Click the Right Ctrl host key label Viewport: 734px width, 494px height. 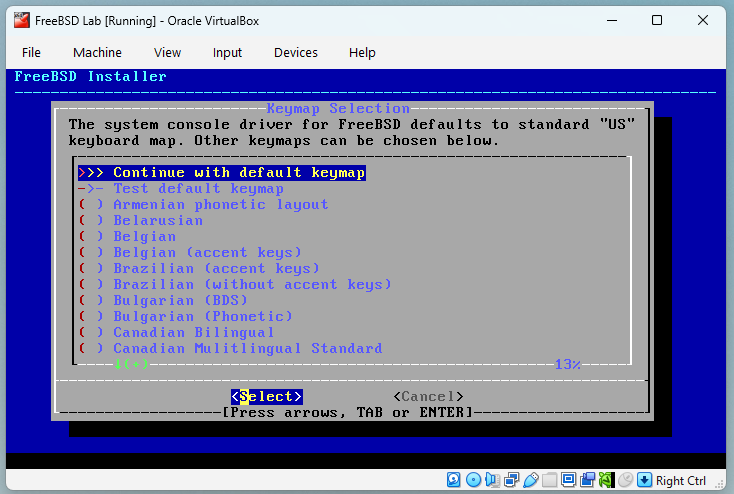coord(681,480)
